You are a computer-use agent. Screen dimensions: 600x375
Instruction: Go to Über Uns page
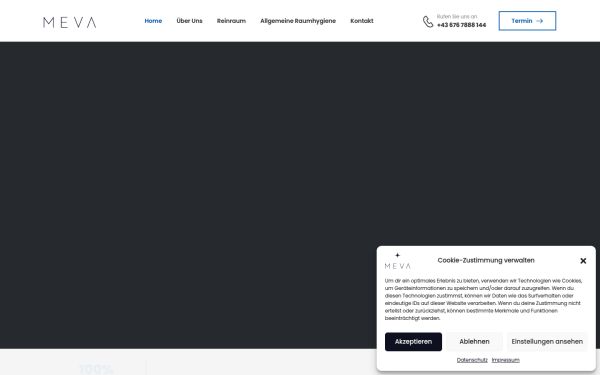(189, 21)
